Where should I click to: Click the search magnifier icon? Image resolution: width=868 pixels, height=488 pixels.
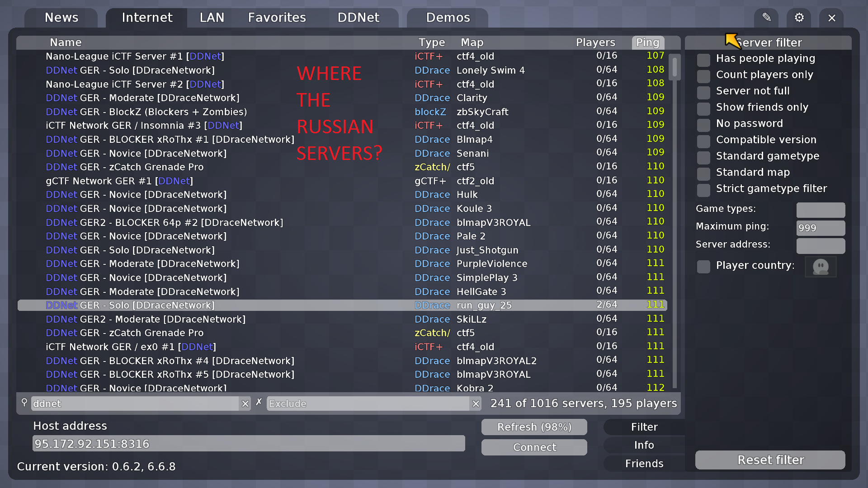click(x=24, y=403)
